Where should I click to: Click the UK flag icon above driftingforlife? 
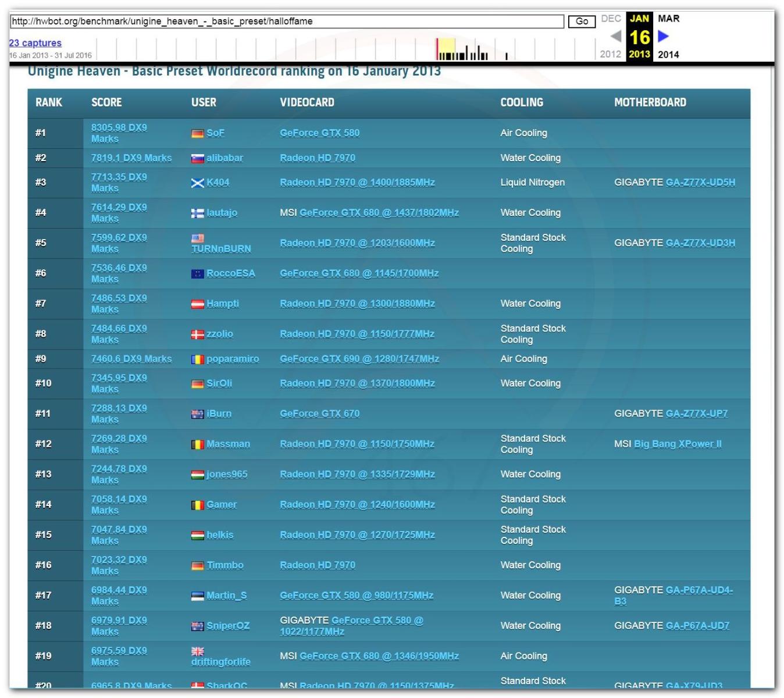[x=197, y=651]
